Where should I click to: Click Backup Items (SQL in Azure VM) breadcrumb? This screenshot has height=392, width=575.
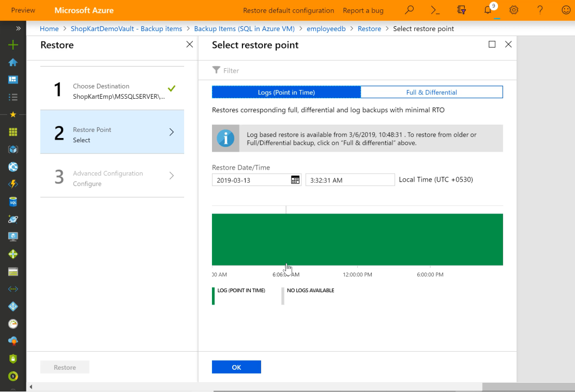(x=244, y=28)
